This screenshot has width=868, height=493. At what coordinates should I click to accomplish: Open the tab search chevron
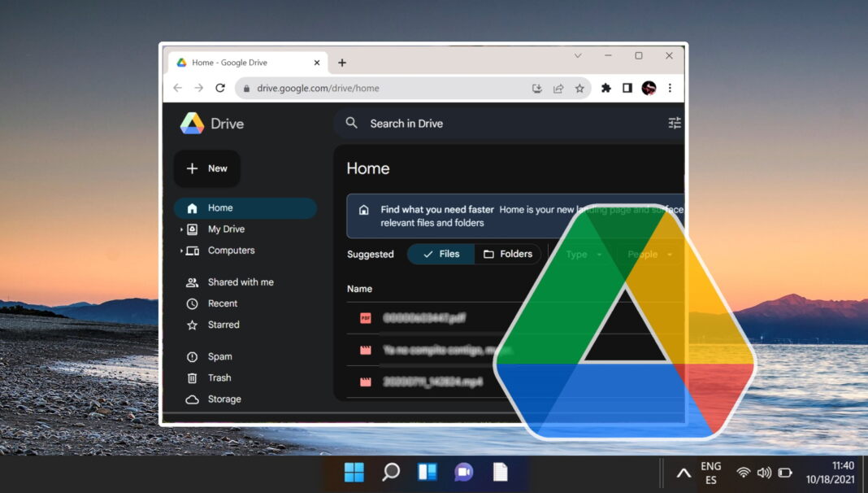(578, 56)
